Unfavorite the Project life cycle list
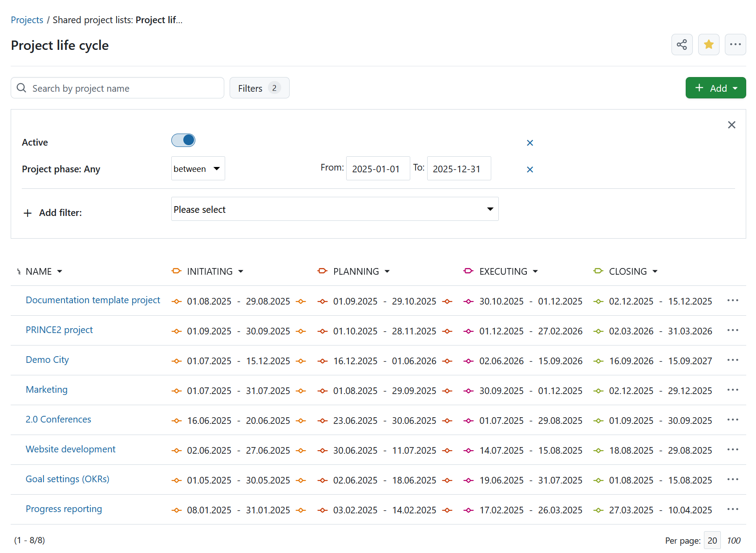This screenshot has height=553, width=756. (x=708, y=45)
